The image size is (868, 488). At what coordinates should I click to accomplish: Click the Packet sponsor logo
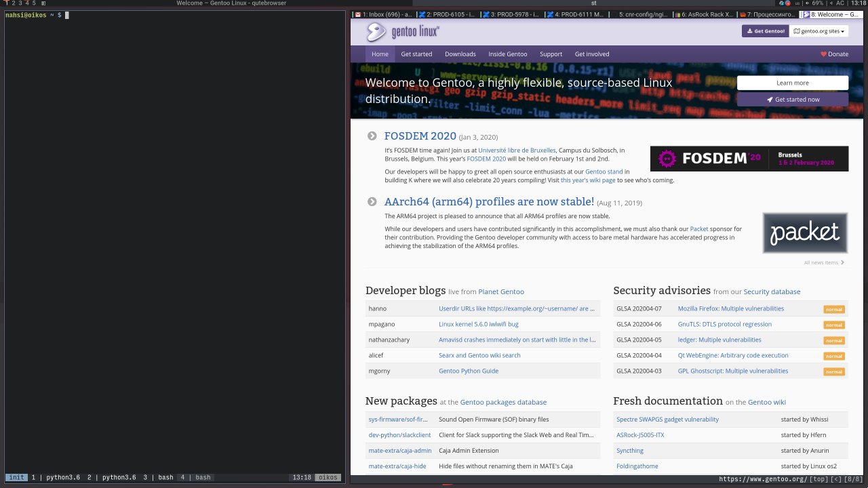tap(805, 232)
